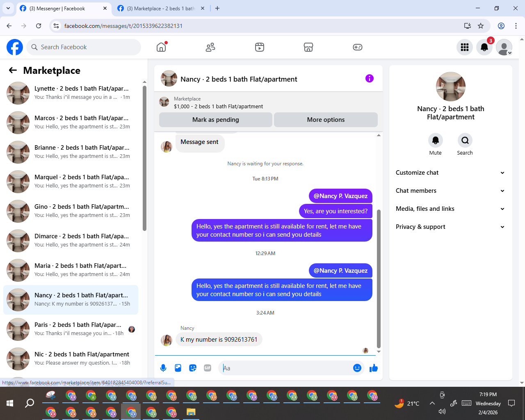Click the install app icon in address bar
Viewport: 525px width, 420px height.
(x=468, y=26)
